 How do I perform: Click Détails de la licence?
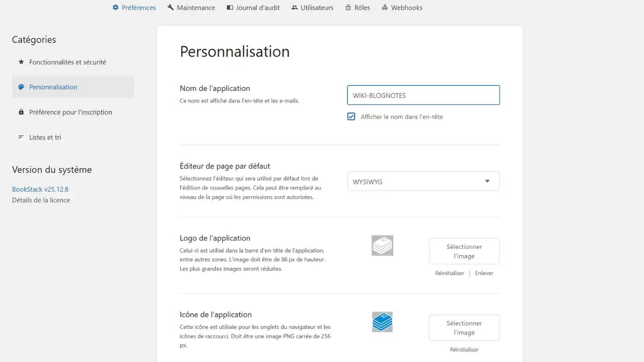[x=41, y=200]
